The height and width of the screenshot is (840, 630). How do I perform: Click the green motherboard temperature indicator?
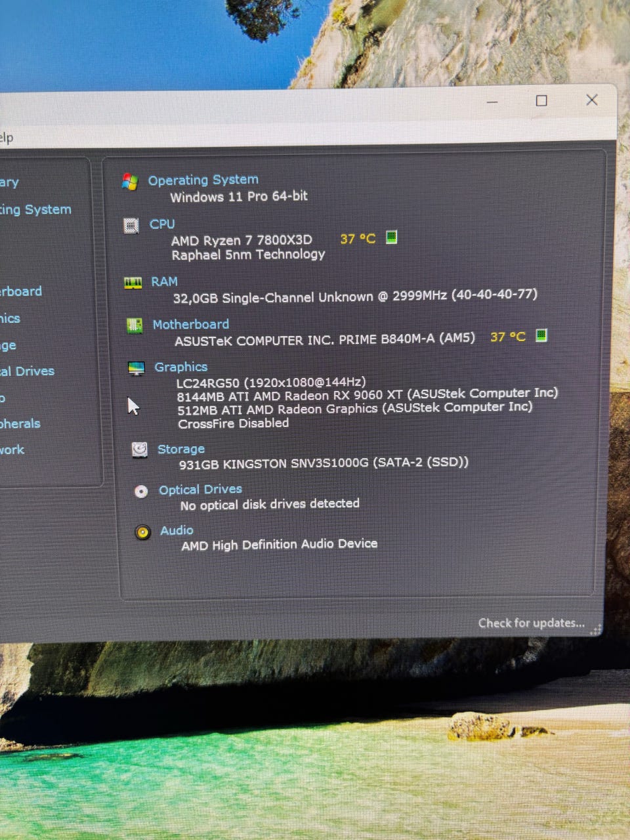pyautogui.click(x=541, y=335)
